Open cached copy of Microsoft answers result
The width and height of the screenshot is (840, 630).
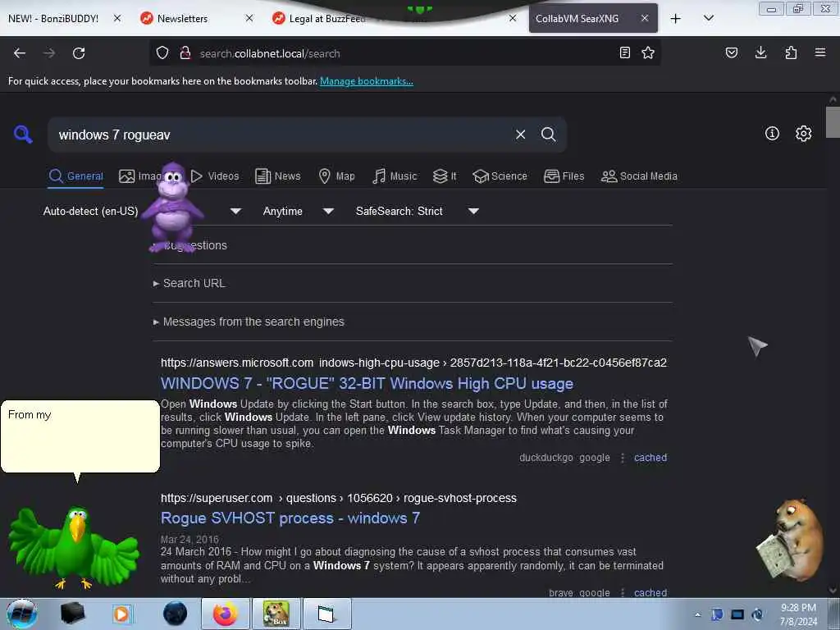point(651,458)
